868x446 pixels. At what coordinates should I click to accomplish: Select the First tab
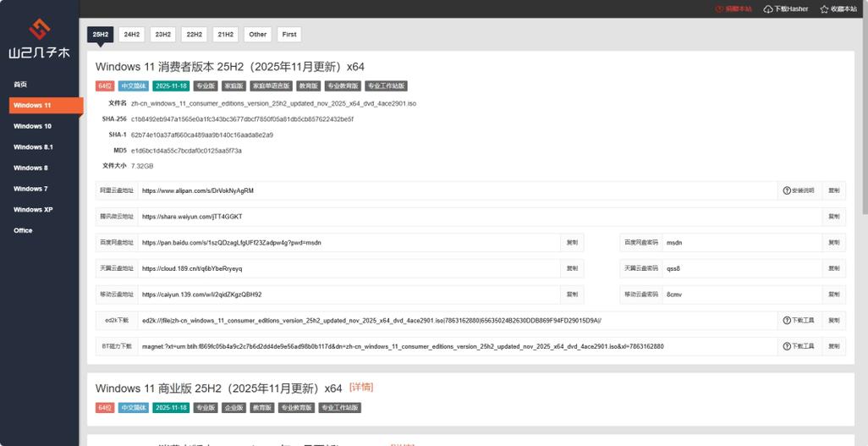pos(289,35)
